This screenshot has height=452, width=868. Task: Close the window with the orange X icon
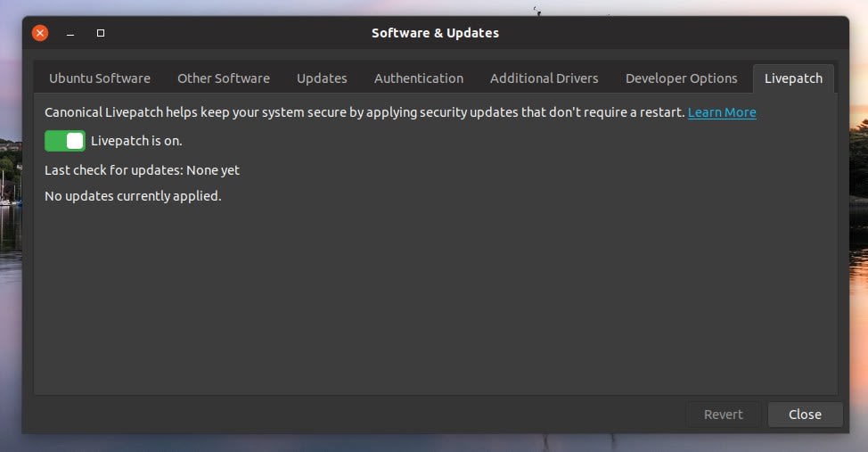click(40, 33)
